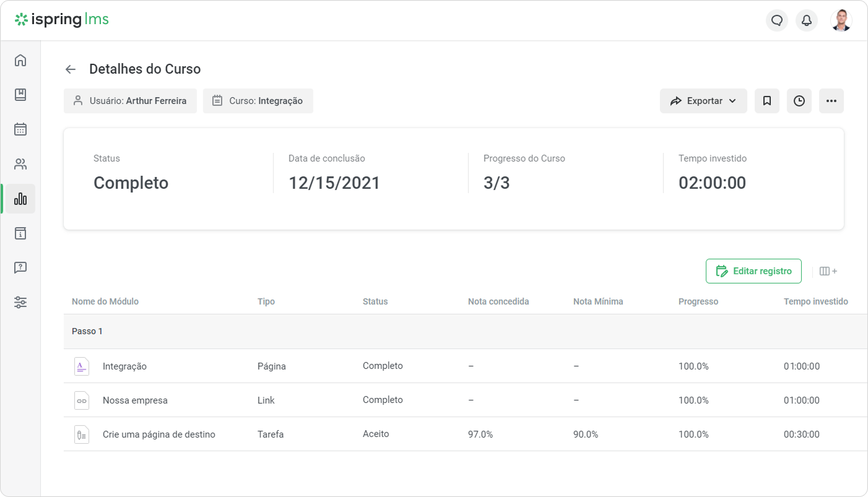The image size is (868, 497).
Task: Click the chat messages icon
Action: [777, 20]
